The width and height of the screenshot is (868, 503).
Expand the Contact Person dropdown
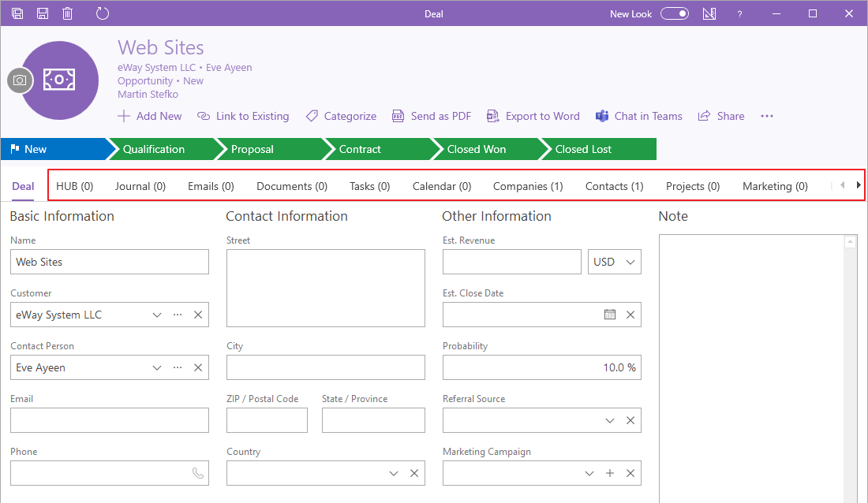click(157, 368)
